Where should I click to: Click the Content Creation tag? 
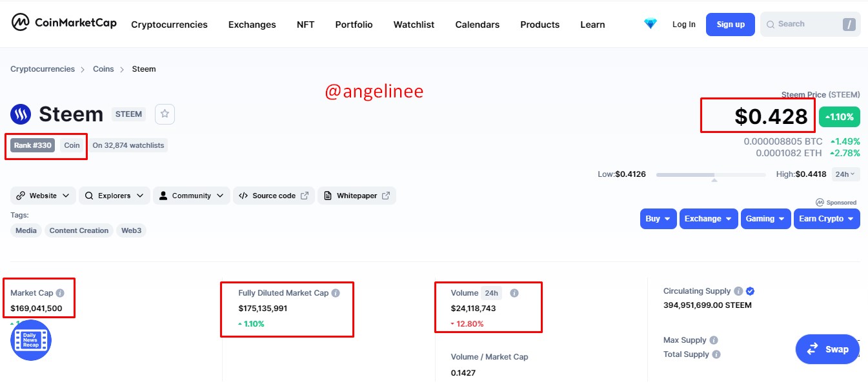pyautogui.click(x=79, y=230)
